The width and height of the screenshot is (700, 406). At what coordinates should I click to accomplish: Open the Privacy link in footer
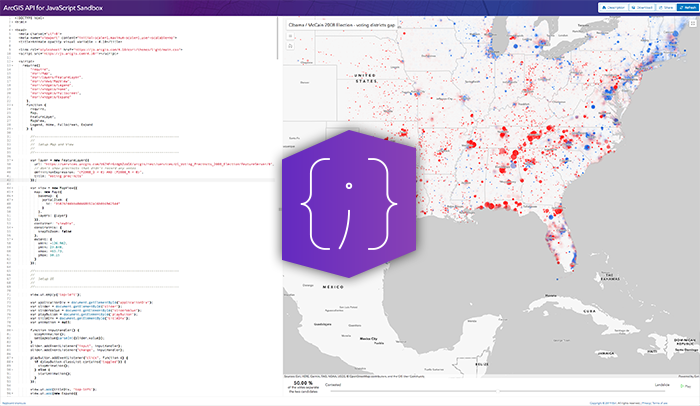pos(646,403)
